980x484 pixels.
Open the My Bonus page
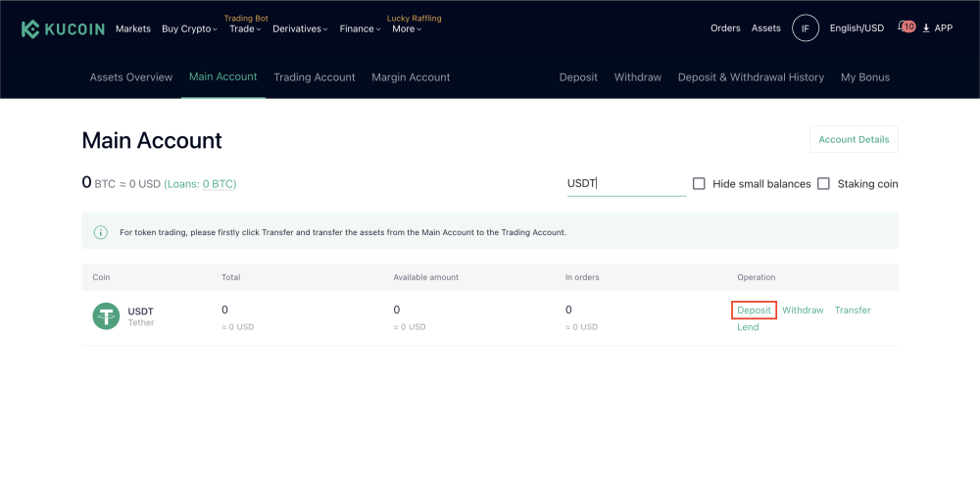point(865,77)
